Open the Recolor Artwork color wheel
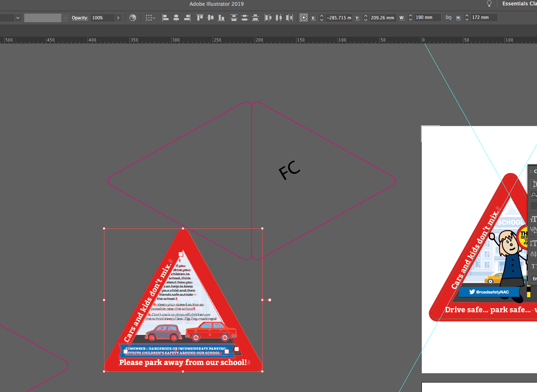537x392 pixels. (x=133, y=18)
